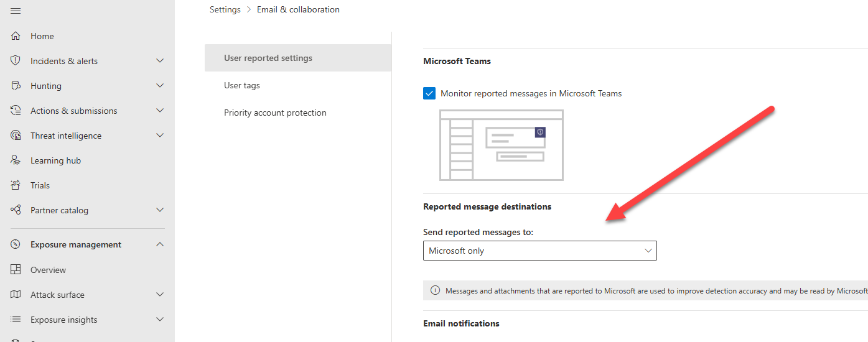Click the info icon beside Microsoft notice

[435, 290]
